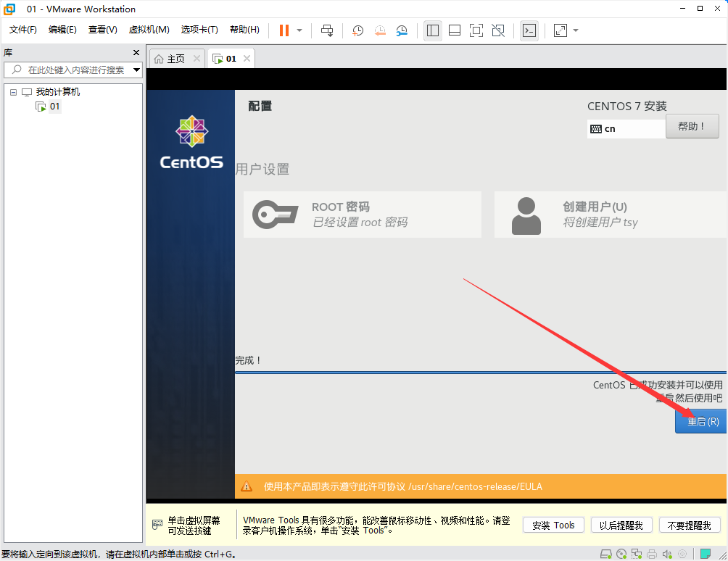Take a snapshot of this virtual machine

pyautogui.click(x=357, y=30)
